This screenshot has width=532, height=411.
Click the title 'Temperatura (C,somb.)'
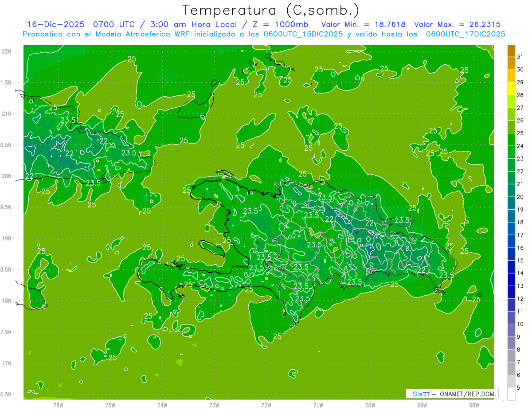coord(270,10)
